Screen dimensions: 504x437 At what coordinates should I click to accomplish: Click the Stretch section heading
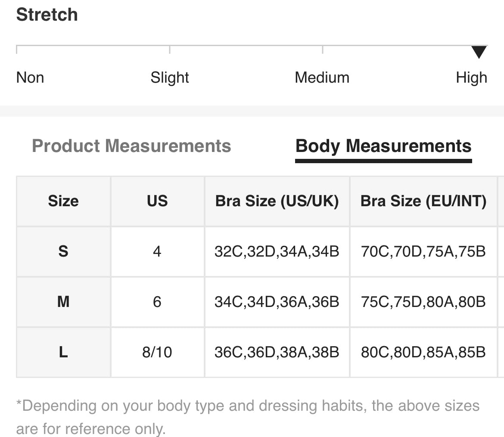(x=47, y=15)
